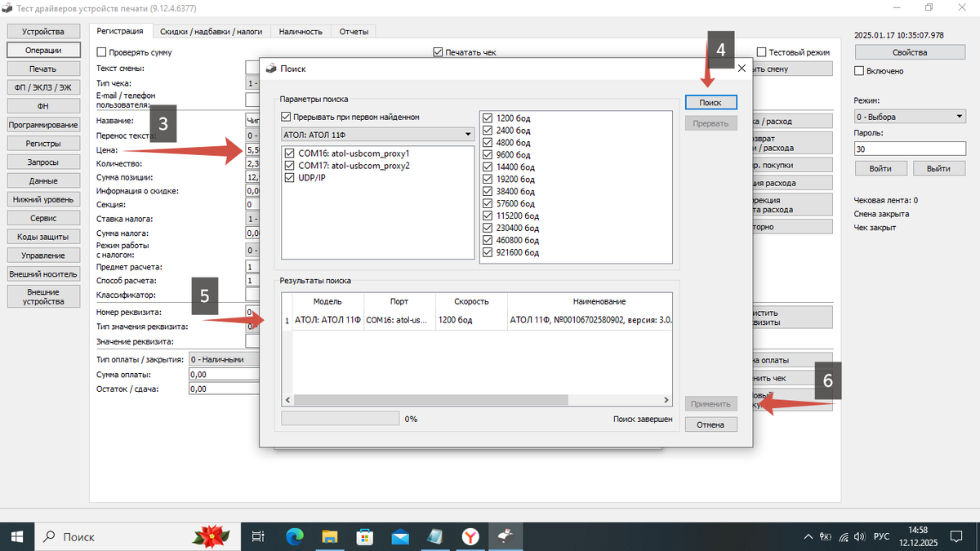This screenshot has width=980, height=551.
Task: Click the Отмена button
Action: 711,424
